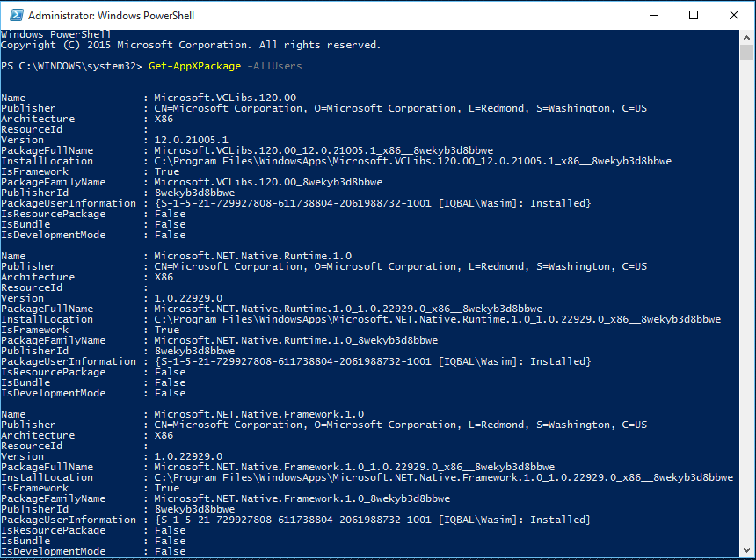756x560 pixels.
Task: Click the title text Administrator: Windows PowerShell
Action: [113, 16]
